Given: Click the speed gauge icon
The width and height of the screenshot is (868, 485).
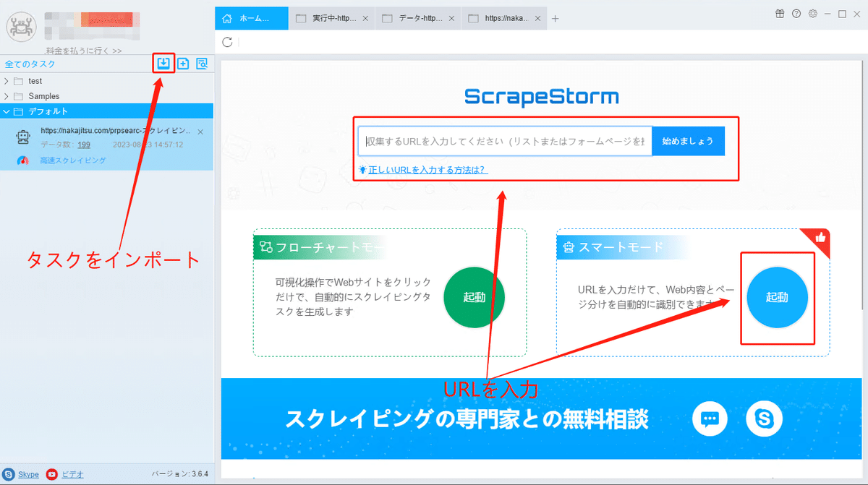Looking at the screenshot, I should [23, 160].
